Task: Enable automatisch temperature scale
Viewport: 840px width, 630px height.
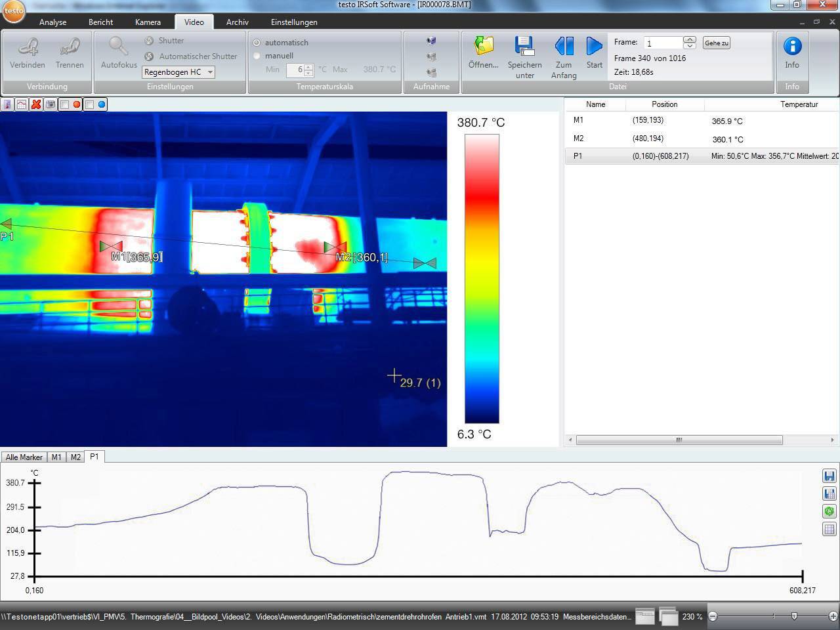Action: (x=257, y=42)
